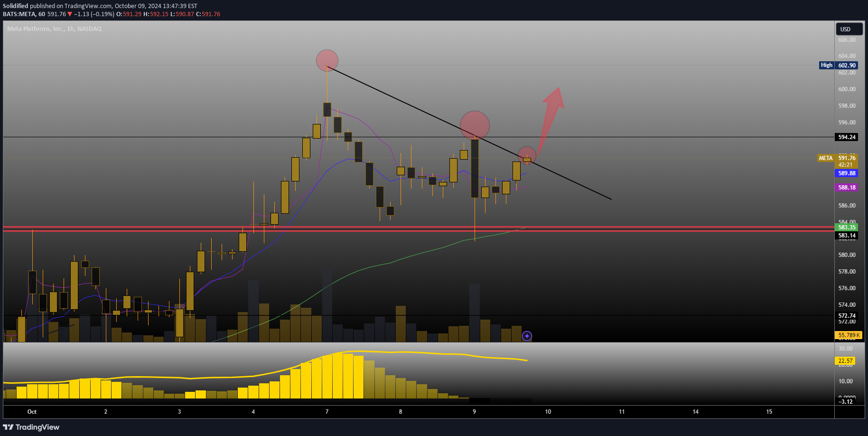The image size is (868, 436).
Task: Click the 606.00 price axis tick
Action: pos(847,40)
